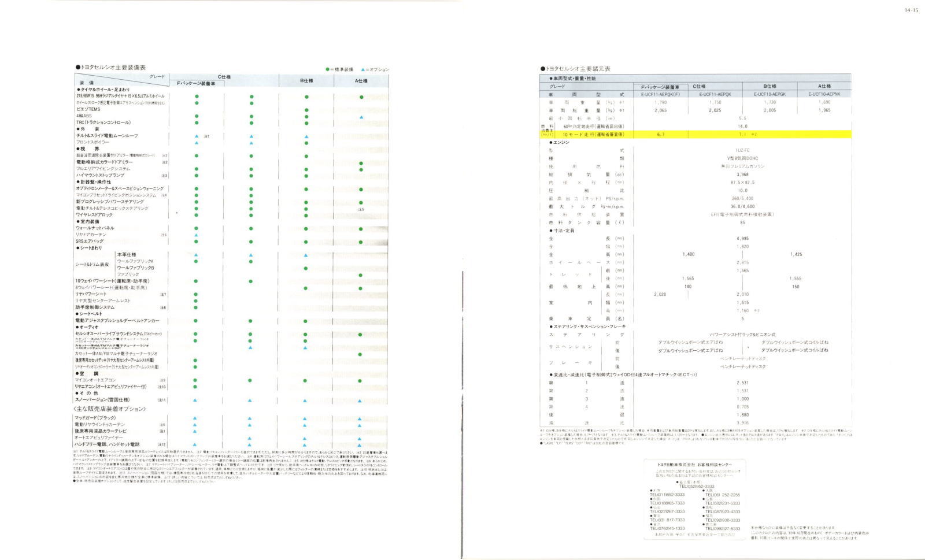925x560 pixels.
Task: Click the green dot for カセット一体AM/FMマルチ電子チューナーラジオ under A仕様
Action: pyautogui.click(x=360, y=354)
